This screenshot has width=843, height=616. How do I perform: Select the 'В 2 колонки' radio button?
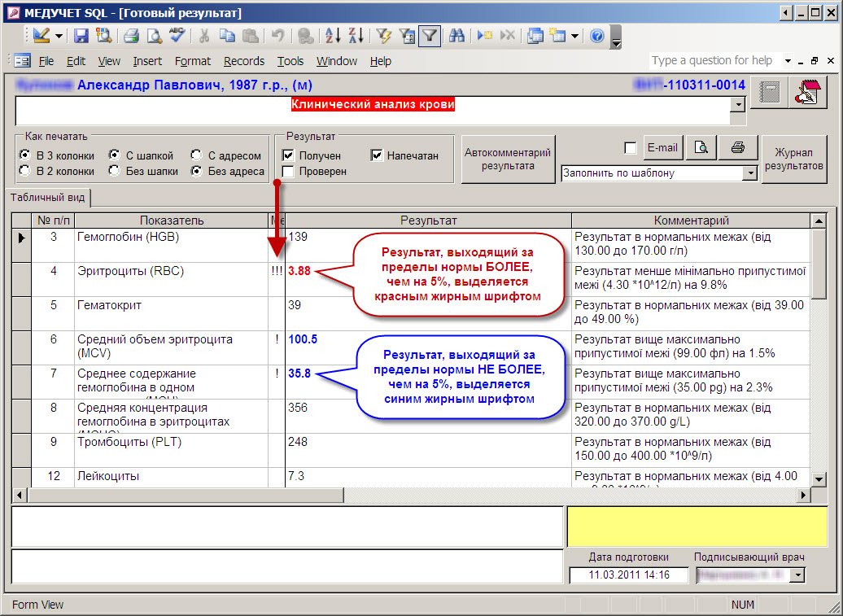coord(24,170)
